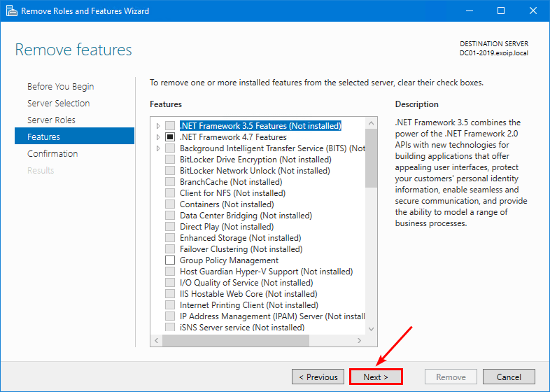Cancel the wizard
Viewport: 550px width, 392px height.
[509, 377]
